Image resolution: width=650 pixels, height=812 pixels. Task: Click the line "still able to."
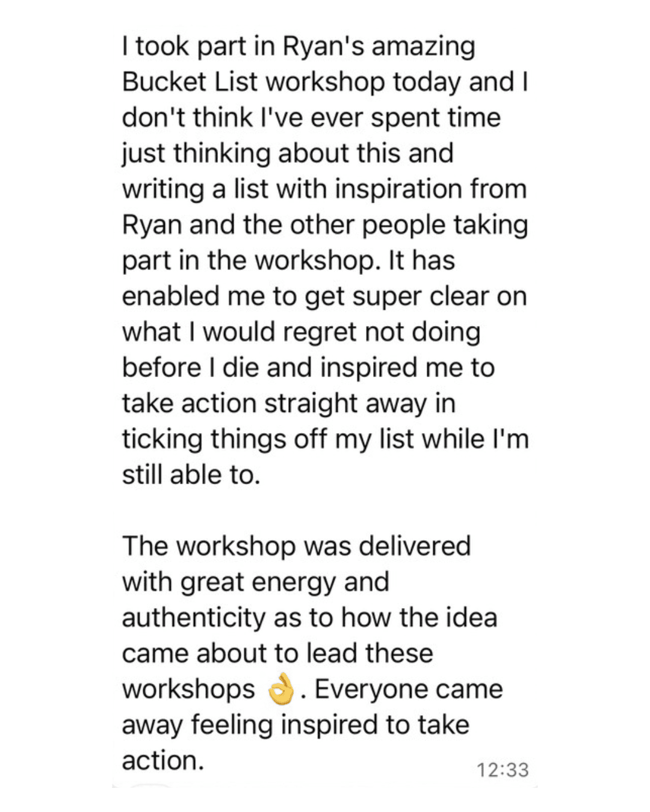(191, 475)
